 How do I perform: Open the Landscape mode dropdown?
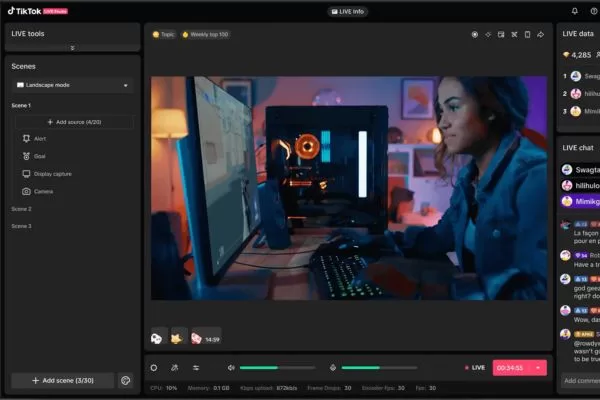[x=72, y=85]
